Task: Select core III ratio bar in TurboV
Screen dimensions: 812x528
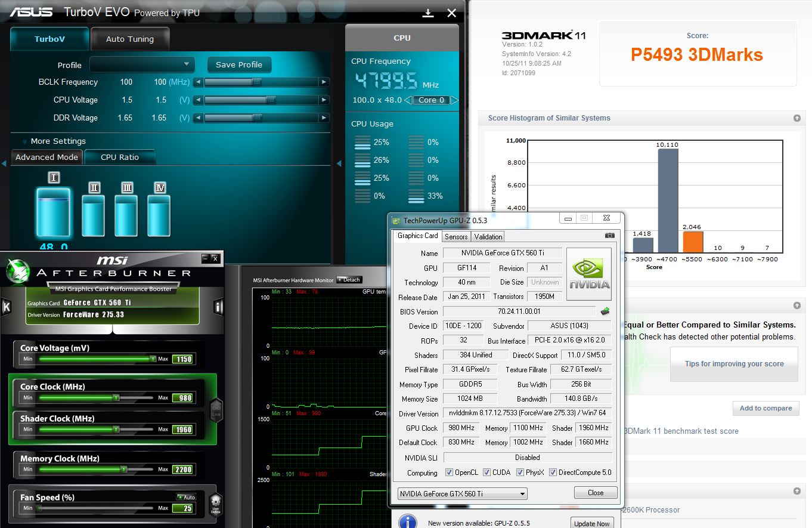Action: 126,215
